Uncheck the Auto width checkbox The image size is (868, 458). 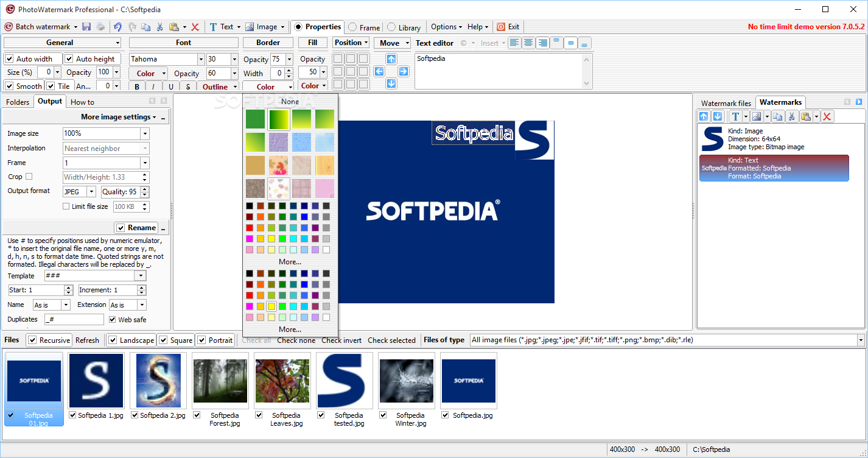[x=9, y=59]
